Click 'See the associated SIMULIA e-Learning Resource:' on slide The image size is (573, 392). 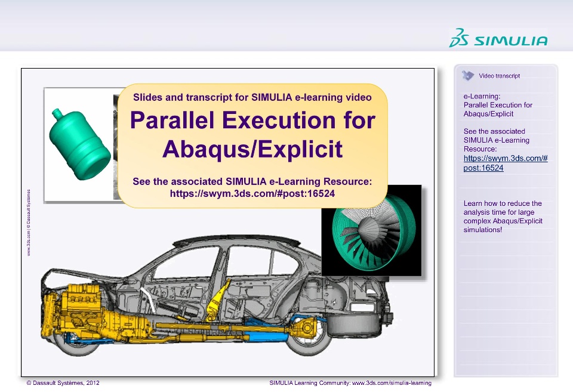coord(252,181)
